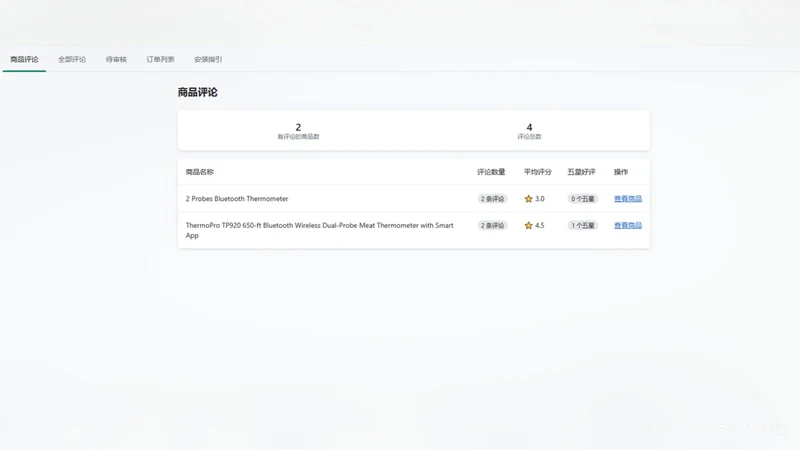The image size is (800, 450).
Task: Click the 平均评分 column header
Action: coord(537,172)
